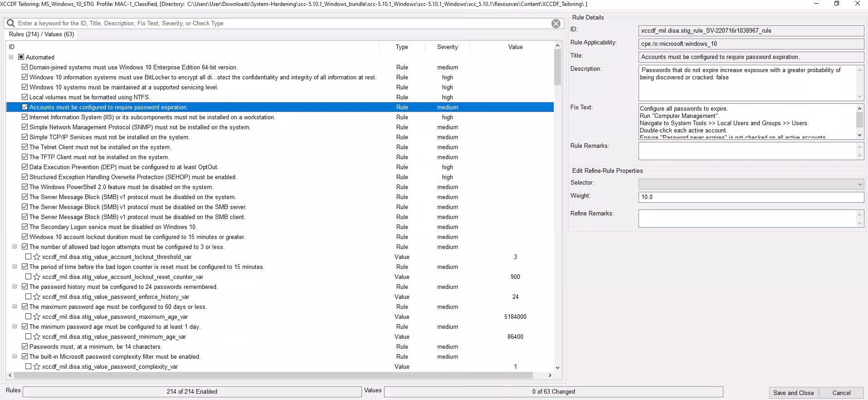Select the Rules (214) / Values (63) tab

click(41, 34)
